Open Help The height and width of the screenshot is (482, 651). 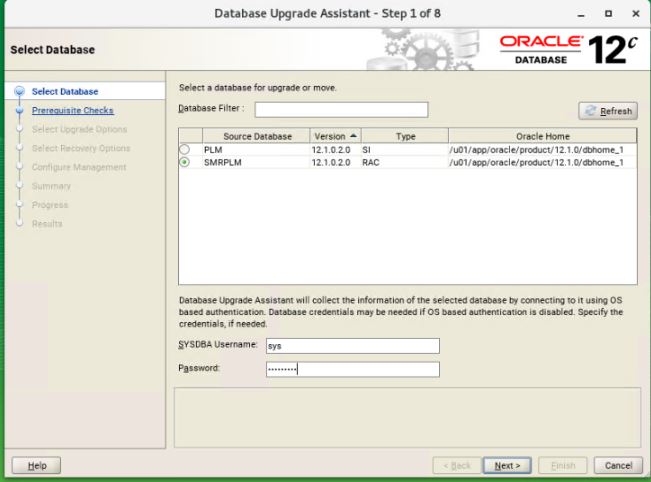37,465
